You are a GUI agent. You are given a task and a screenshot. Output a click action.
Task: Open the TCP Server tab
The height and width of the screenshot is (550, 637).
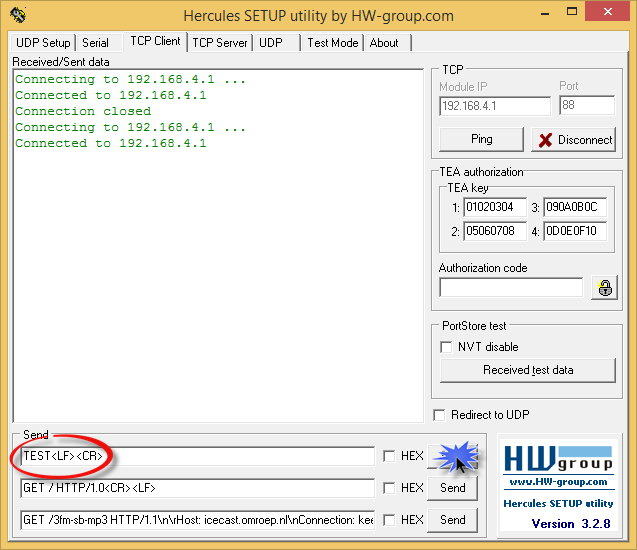[x=220, y=43]
